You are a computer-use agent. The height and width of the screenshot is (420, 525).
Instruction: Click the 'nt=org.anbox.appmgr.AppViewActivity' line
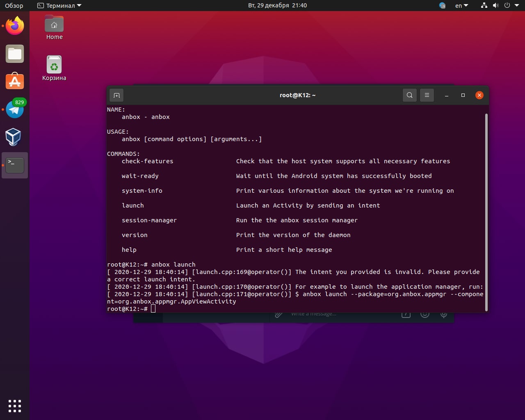pyautogui.click(x=171, y=301)
